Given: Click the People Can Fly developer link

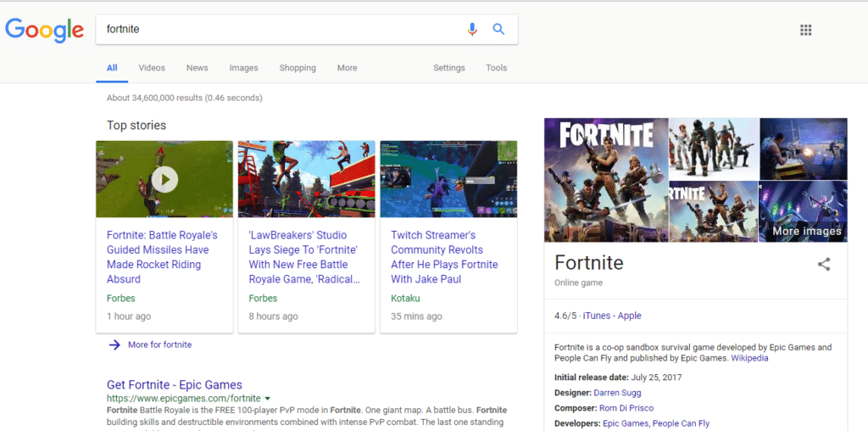Looking at the screenshot, I should tap(681, 424).
